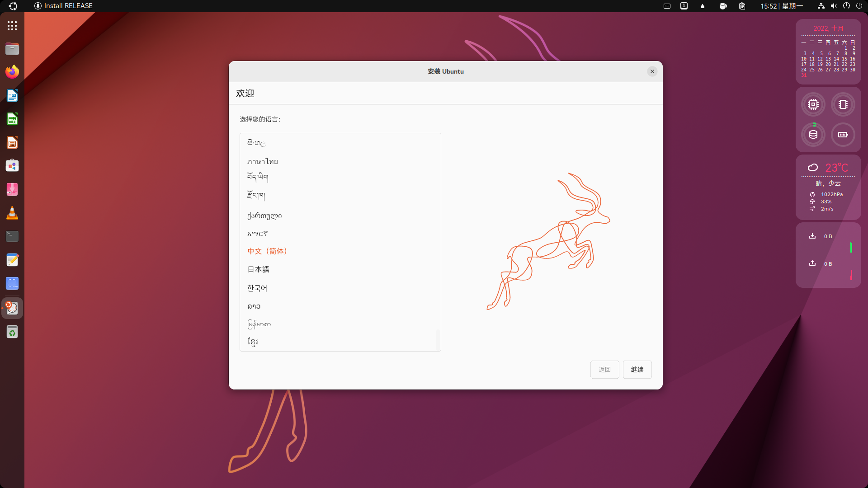
Task: Open the power menu icon in the top bar
Action: (x=859, y=6)
